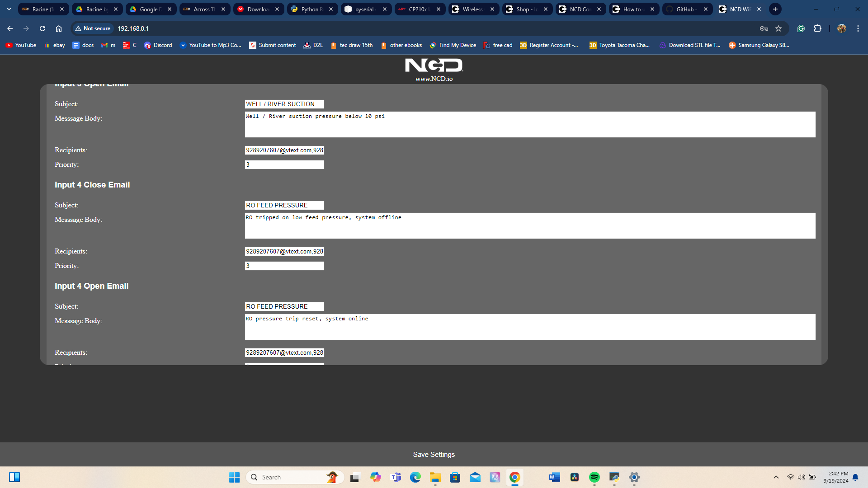Click the browser reload icon
This screenshot has width=868, height=488.
click(x=42, y=28)
